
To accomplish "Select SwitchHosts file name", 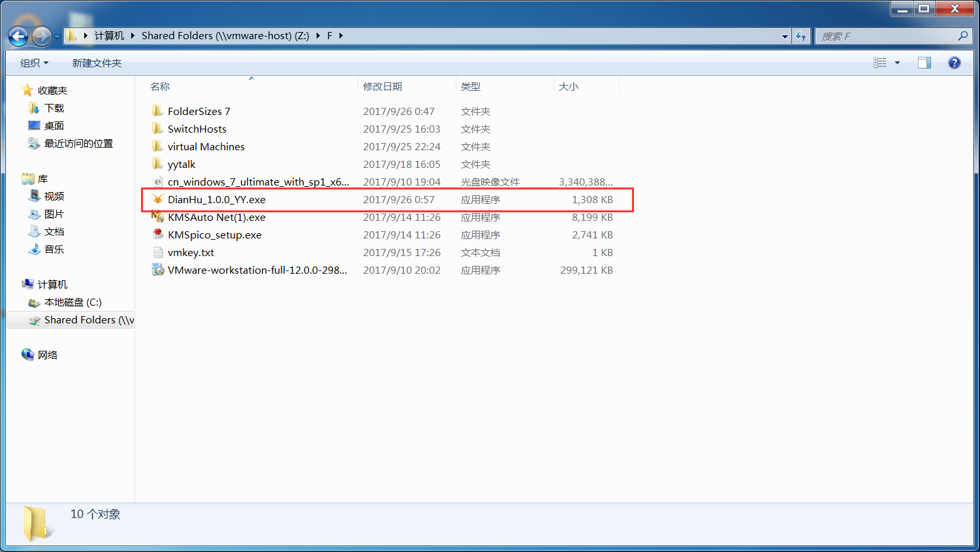I will (x=197, y=129).
